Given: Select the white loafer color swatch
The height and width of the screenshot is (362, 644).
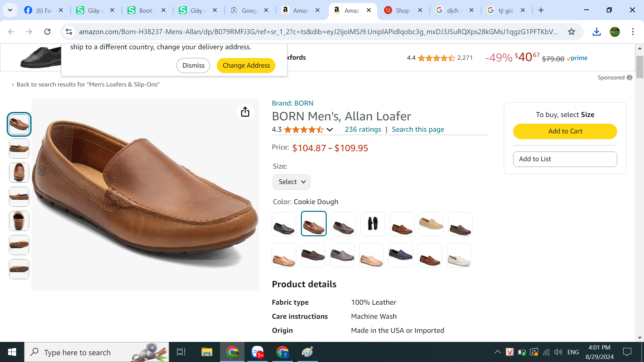Looking at the screenshot, I should [459, 255].
